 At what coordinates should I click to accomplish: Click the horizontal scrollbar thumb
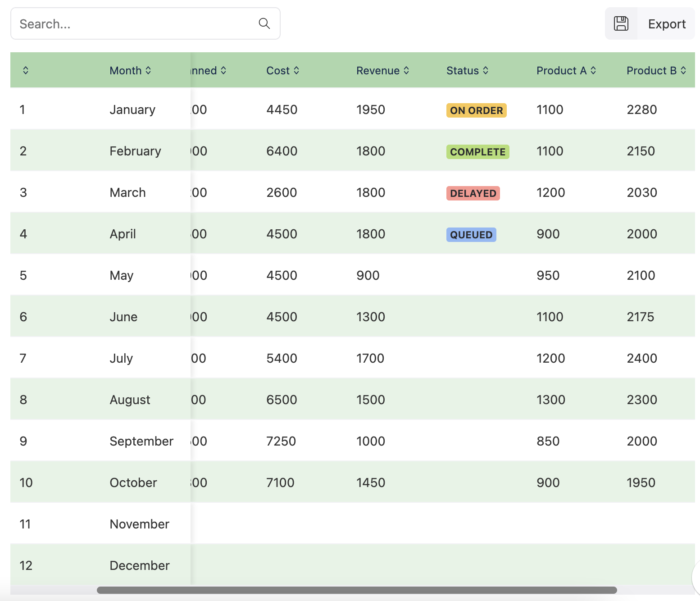356,590
